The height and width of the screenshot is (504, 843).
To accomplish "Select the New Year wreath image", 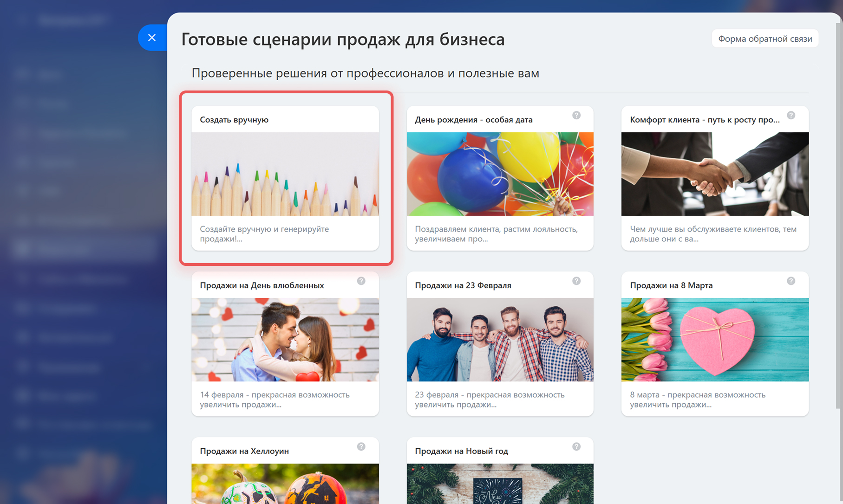I will pos(500,484).
